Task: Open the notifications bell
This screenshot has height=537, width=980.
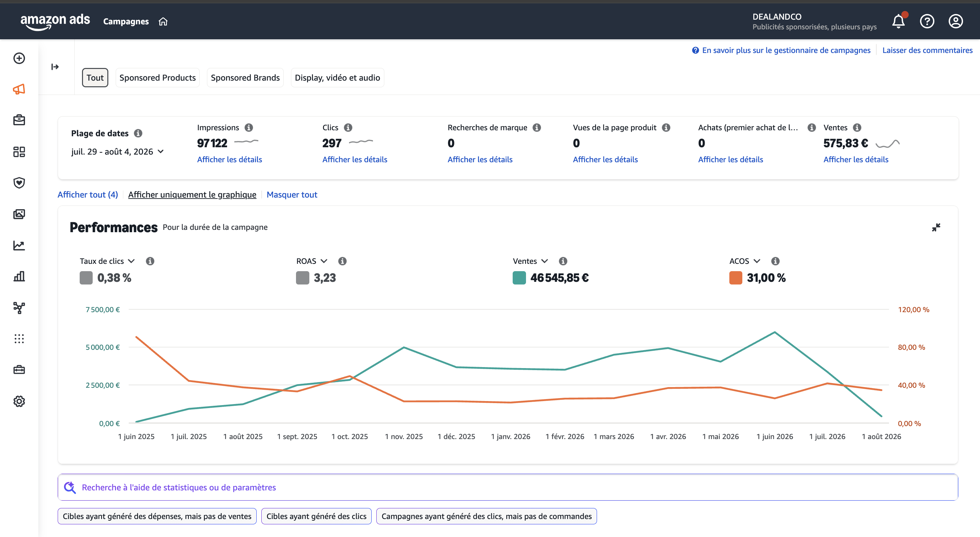Action: (x=899, y=21)
